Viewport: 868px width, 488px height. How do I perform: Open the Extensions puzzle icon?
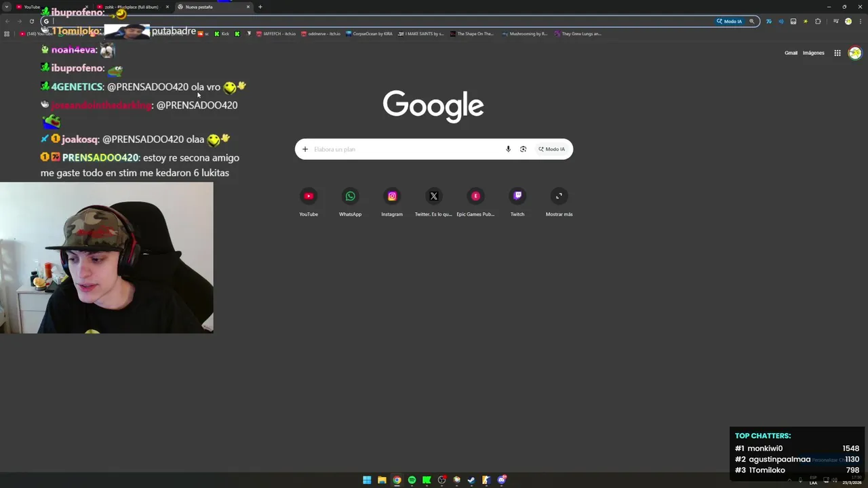coord(818,21)
